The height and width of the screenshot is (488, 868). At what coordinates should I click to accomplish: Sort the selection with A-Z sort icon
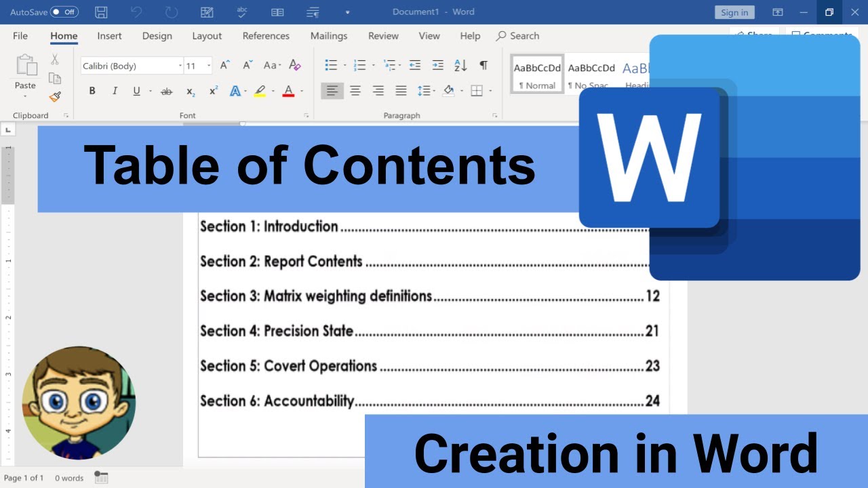click(x=460, y=65)
